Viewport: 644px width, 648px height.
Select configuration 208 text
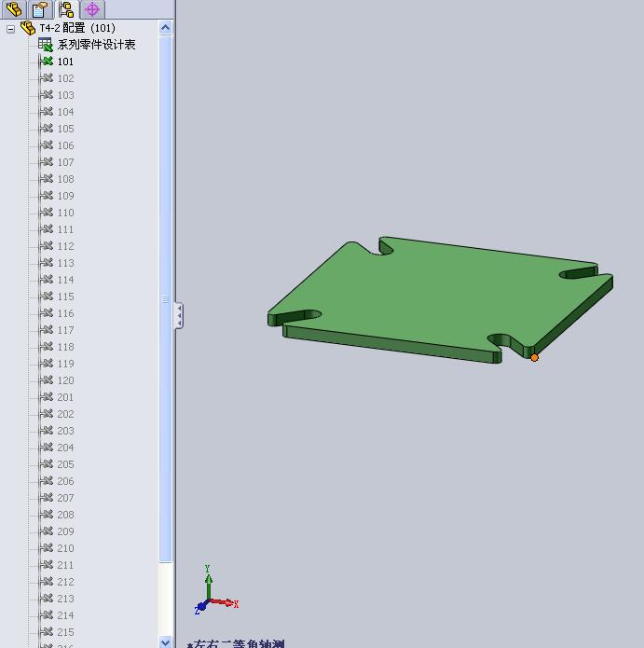[65, 515]
